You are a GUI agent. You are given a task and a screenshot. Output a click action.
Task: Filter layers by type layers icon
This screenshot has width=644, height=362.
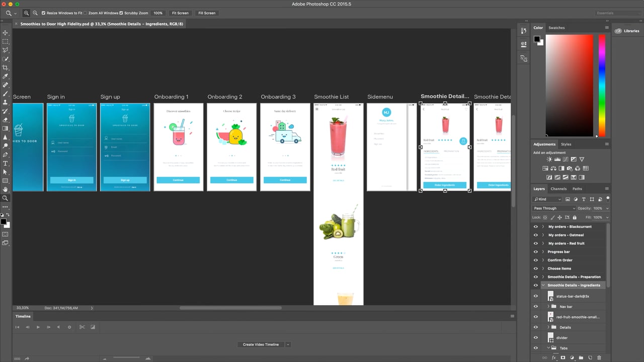[x=584, y=200]
